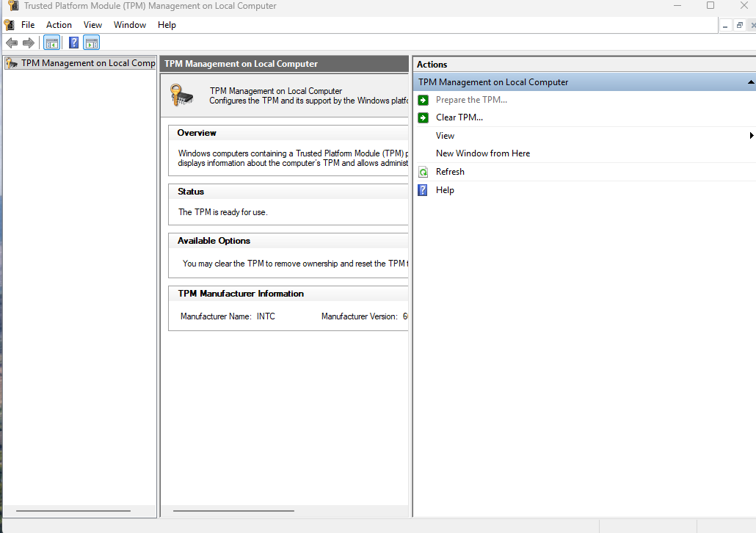The image size is (756, 533).
Task: Click the TPM key icon in title bar
Action: [13, 6]
